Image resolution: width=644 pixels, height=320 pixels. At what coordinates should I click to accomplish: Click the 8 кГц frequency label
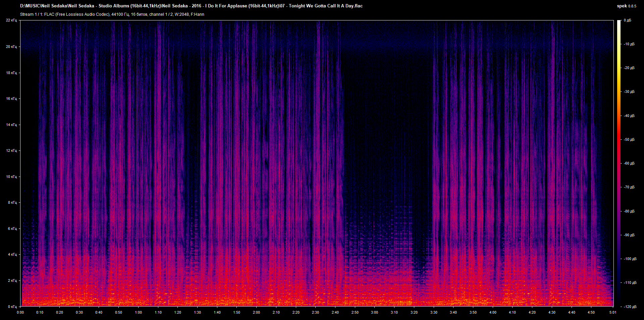[12, 202]
